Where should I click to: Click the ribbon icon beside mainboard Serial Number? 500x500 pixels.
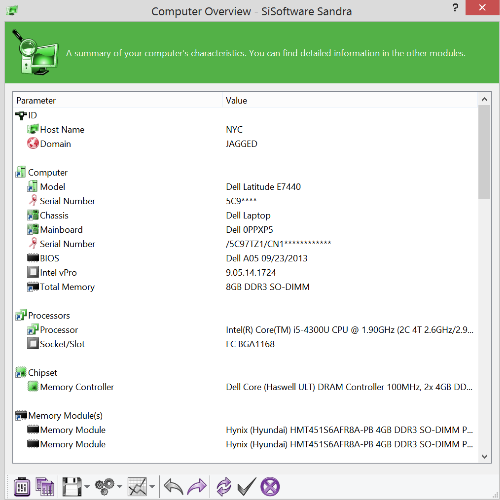tap(33, 243)
